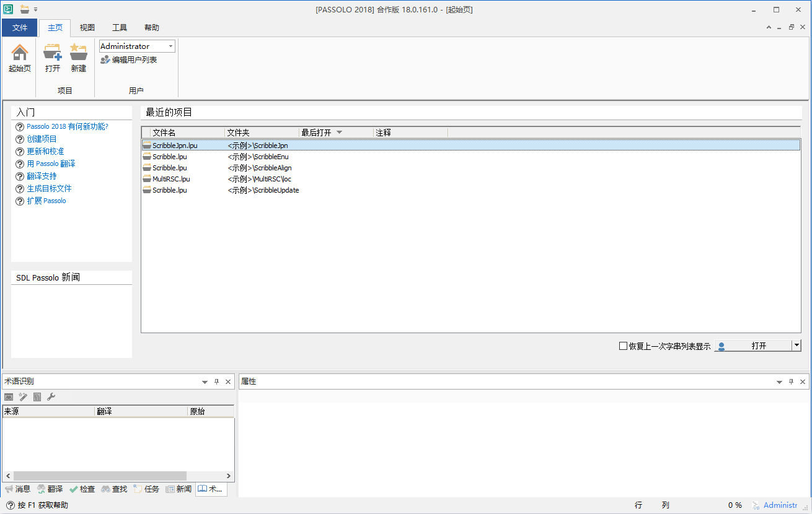Screen dimensions: 812x514
Task: Select MultiRSC.lpu project row
Action: coord(470,179)
